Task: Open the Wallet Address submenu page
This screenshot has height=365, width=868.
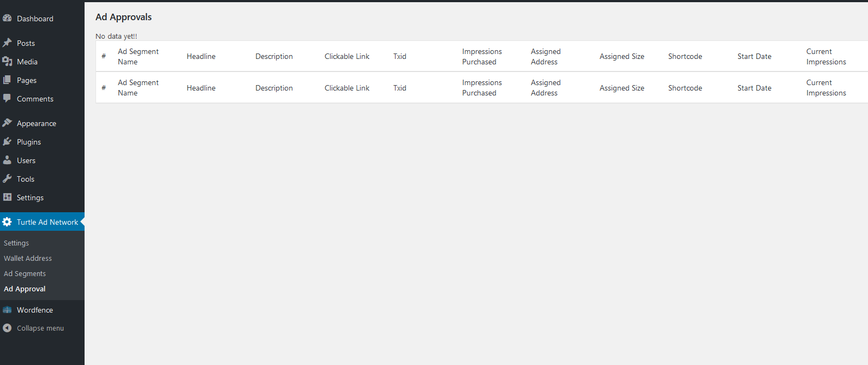Action: (28, 258)
